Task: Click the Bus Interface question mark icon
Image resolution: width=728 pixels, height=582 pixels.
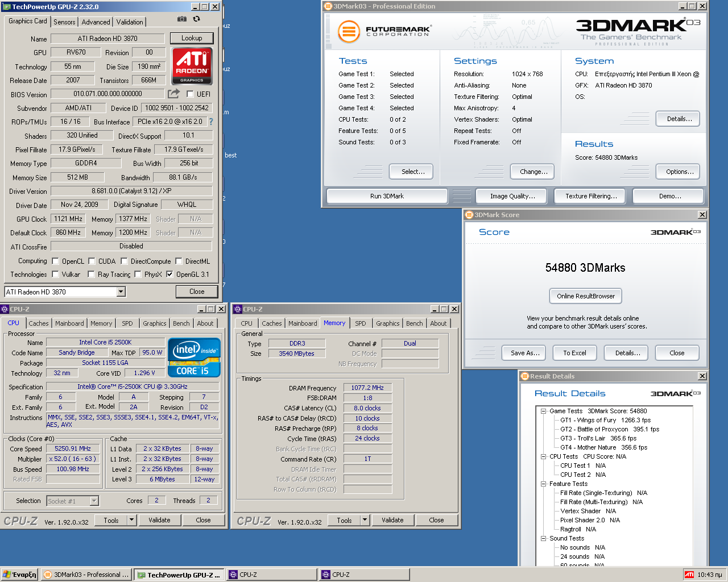Action: (x=211, y=122)
